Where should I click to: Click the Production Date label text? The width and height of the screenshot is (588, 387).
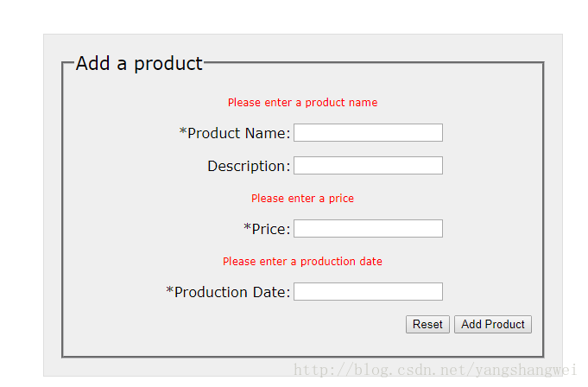230,292
